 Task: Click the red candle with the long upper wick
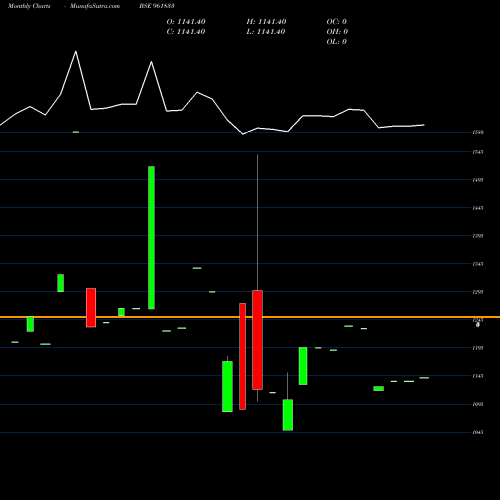point(257,340)
